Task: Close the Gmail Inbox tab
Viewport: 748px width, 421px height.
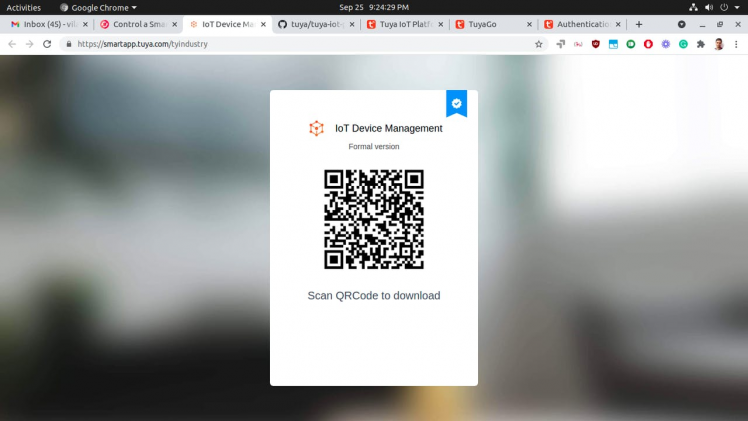Action: [85, 24]
